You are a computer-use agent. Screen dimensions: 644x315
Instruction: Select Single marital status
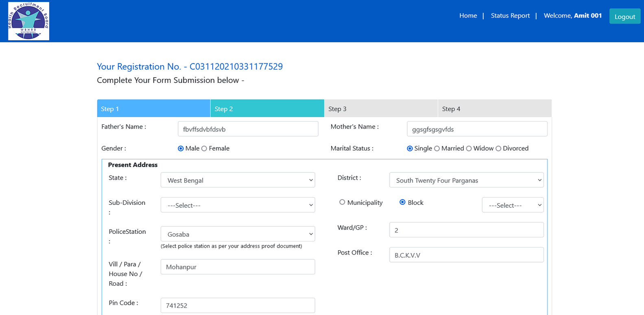click(x=410, y=149)
